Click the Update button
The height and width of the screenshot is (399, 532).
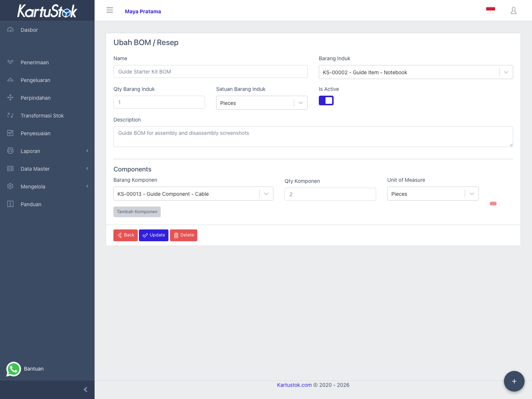[x=154, y=235]
